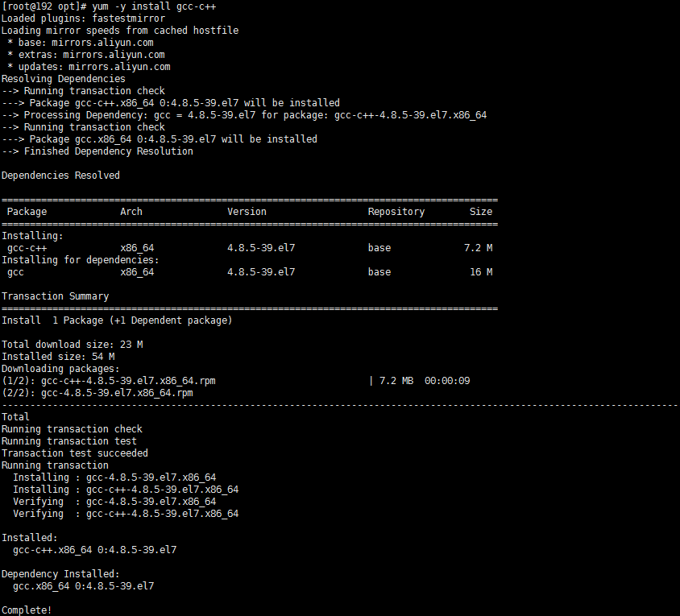Click the 'Resolving Dependencies' status line
Screen dimensions: 680x616
point(63,78)
